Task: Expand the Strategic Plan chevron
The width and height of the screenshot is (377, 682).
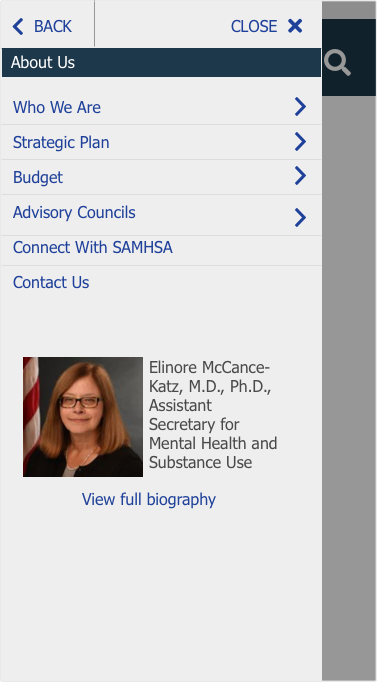Action: [300, 141]
